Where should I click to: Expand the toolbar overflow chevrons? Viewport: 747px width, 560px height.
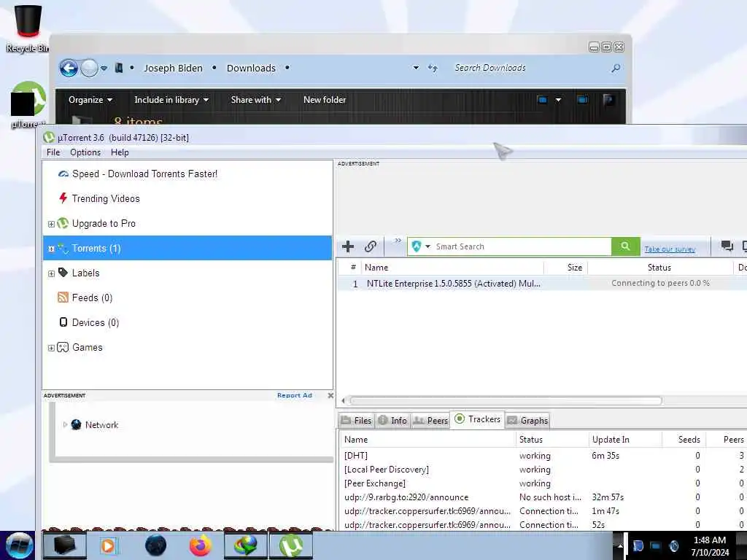coord(398,241)
